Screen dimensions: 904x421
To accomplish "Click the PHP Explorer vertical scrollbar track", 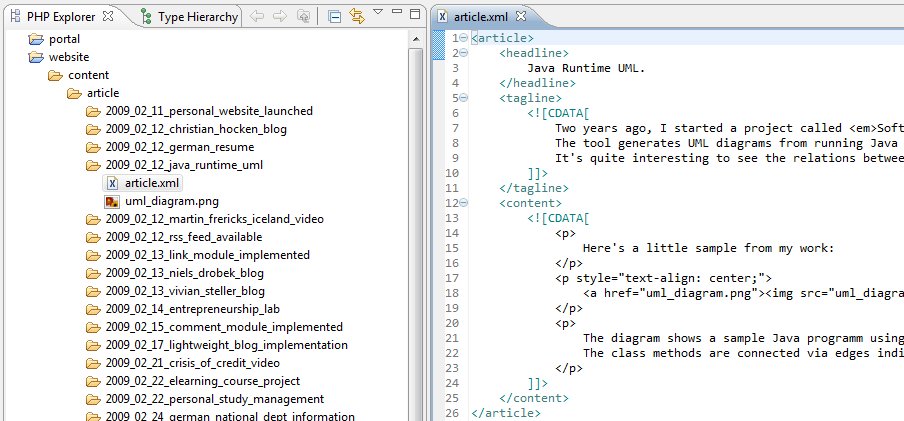I will pos(416,234).
